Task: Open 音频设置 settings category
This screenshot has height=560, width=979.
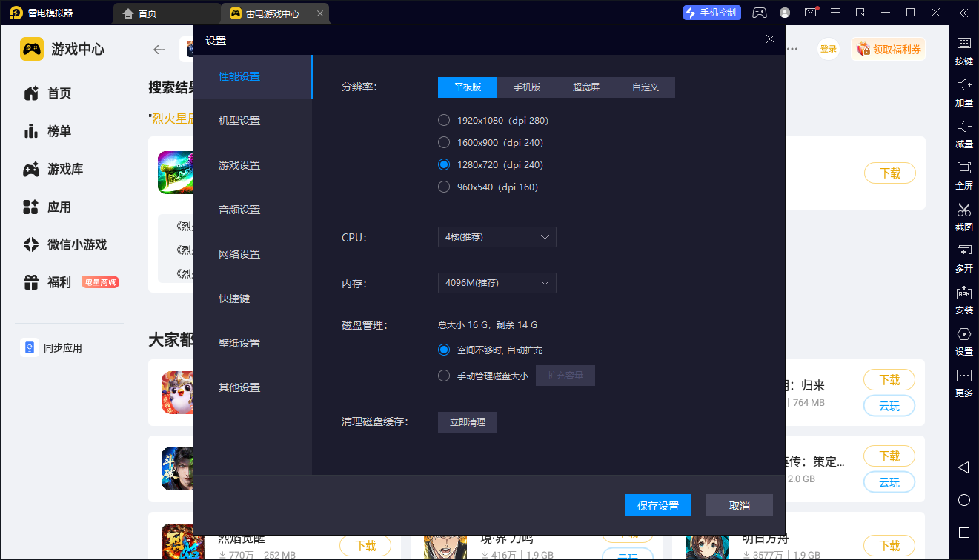Action: coord(252,210)
